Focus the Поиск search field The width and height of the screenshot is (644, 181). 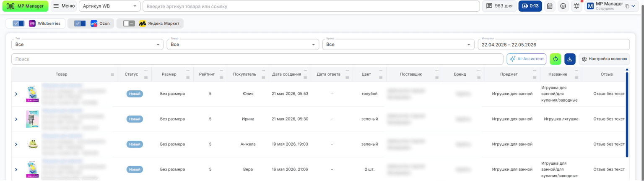[x=257, y=59]
